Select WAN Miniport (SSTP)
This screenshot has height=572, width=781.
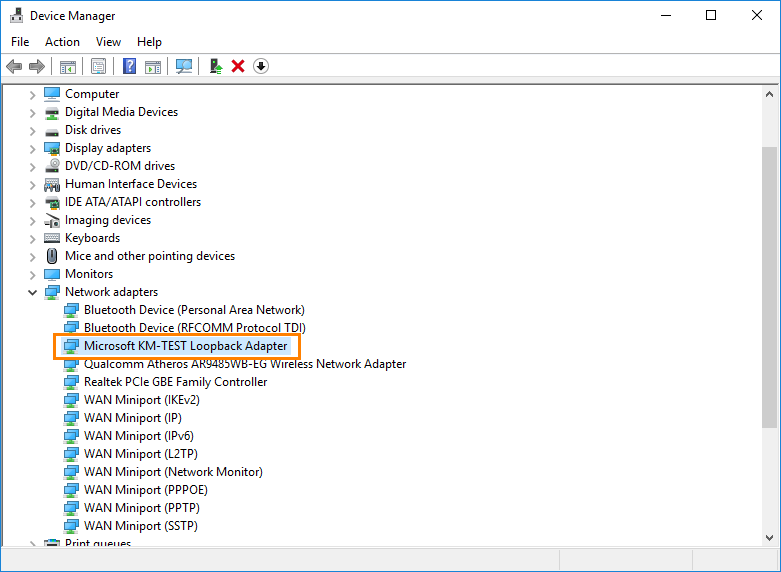tap(141, 526)
